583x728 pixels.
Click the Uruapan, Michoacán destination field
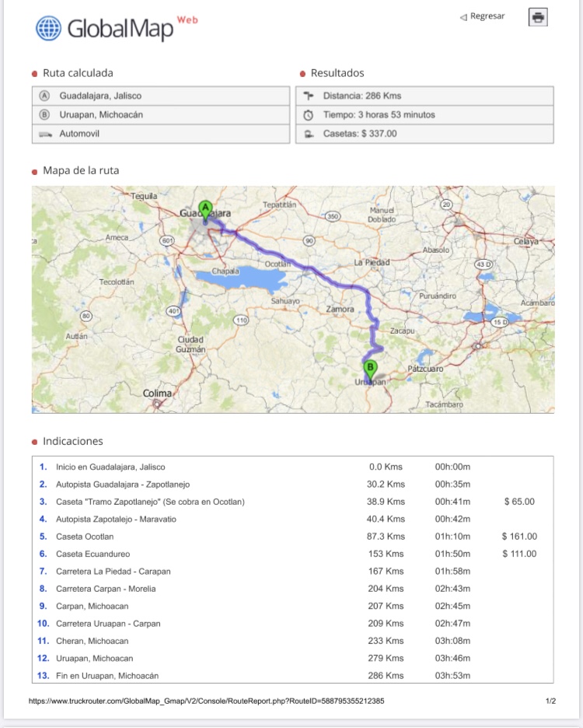click(101, 114)
